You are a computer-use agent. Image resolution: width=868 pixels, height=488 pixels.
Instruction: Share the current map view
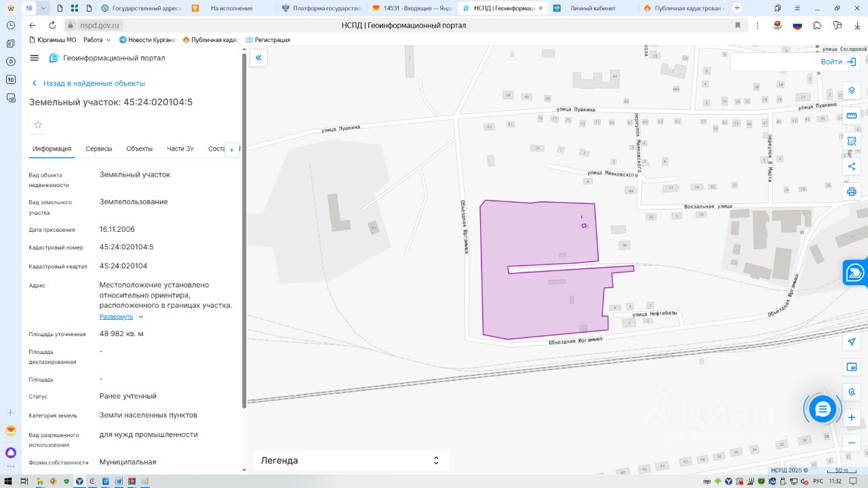[x=852, y=166]
